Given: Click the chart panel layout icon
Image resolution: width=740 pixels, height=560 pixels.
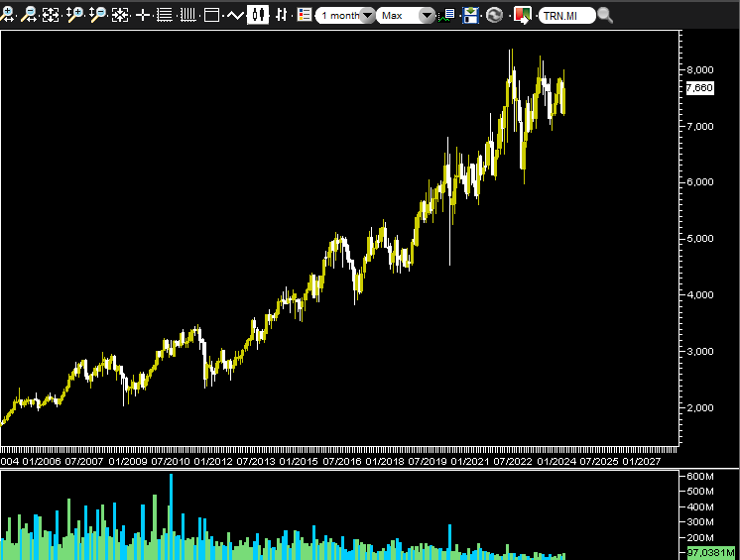Looking at the screenshot, I should click(x=211, y=15).
